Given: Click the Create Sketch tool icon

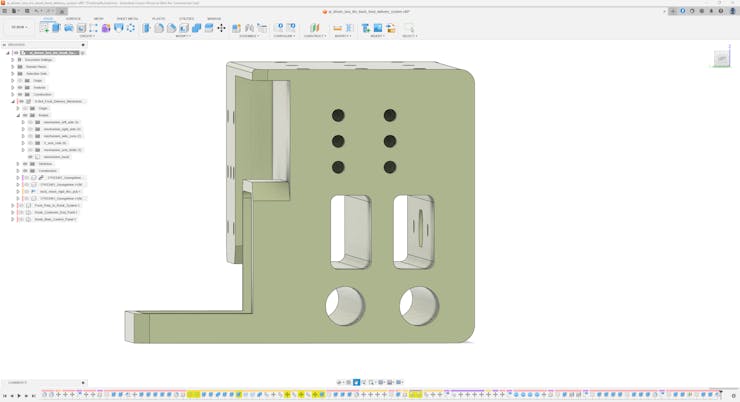Looking at the screenshot, I should pos(44,28).
